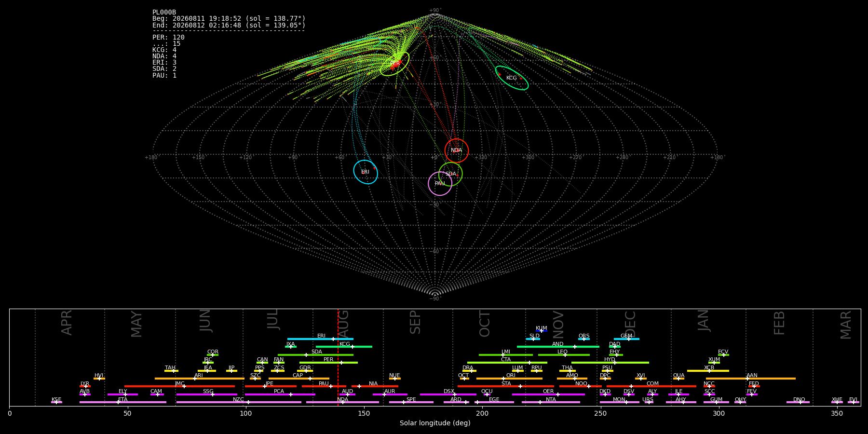Viewport: 868px width, 434px height.
Task: Click the AUG month label
Action: [x=343, y=324]
